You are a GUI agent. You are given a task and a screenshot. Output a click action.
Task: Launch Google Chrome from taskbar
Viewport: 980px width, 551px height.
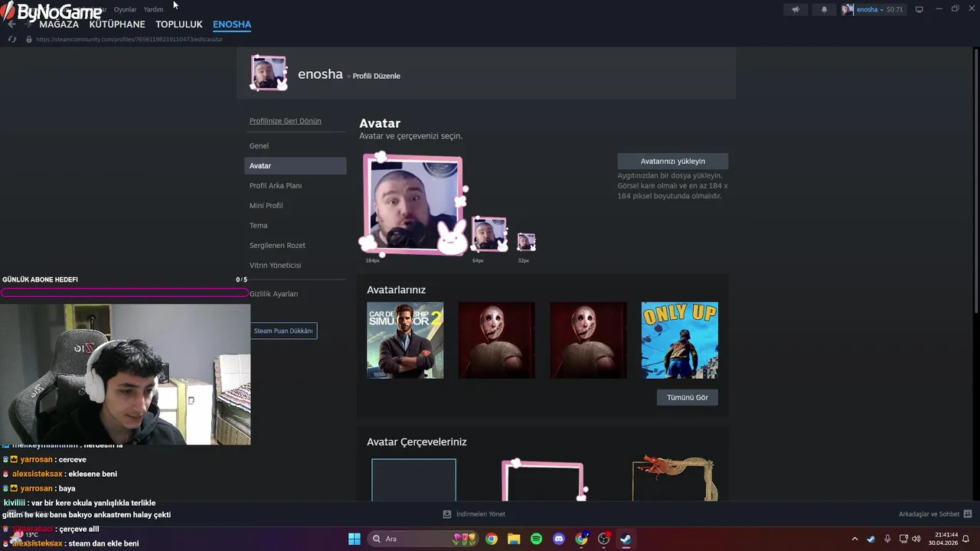pyautogui.click(x=492, y=539)
